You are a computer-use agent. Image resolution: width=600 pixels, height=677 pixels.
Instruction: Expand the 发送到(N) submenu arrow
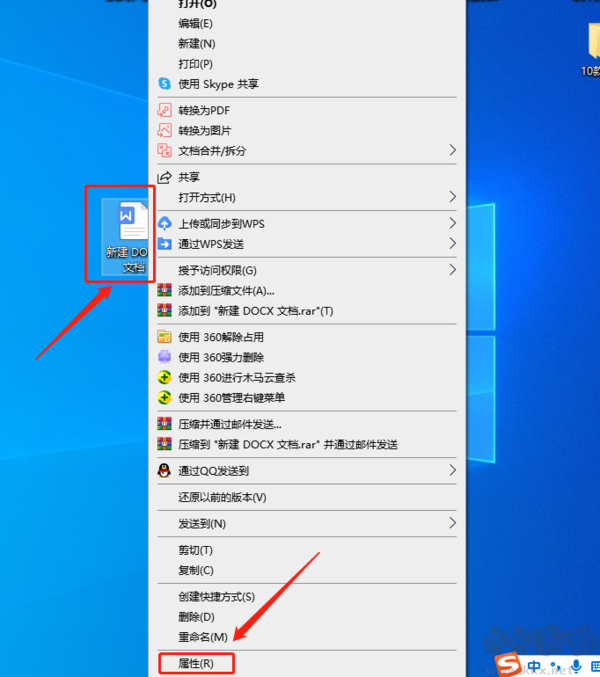(x=452, y=523)
